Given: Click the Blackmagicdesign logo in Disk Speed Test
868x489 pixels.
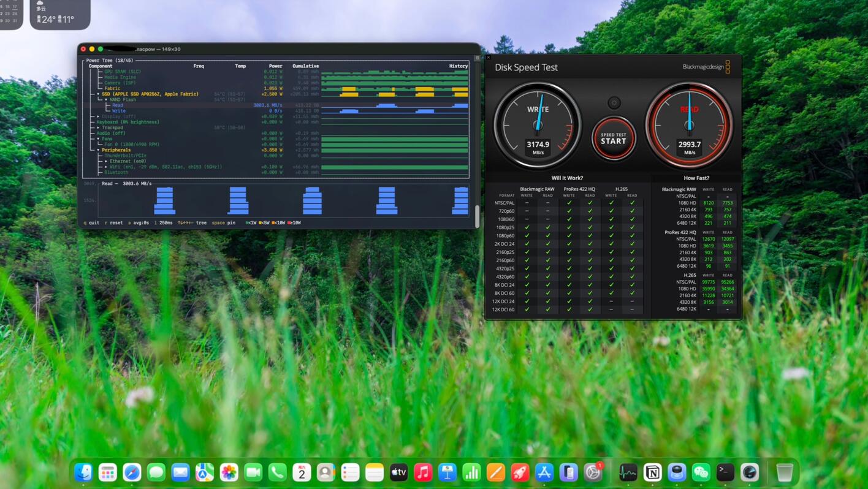Looking at the screenshot, I should 706,67.
